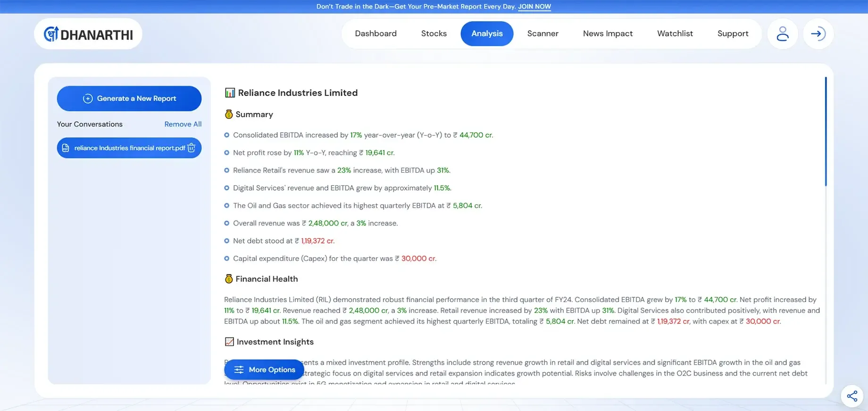Switch to the Scanner tab
Image resolution: width=868 pixels, height=411 pixels.
point(542,34)
